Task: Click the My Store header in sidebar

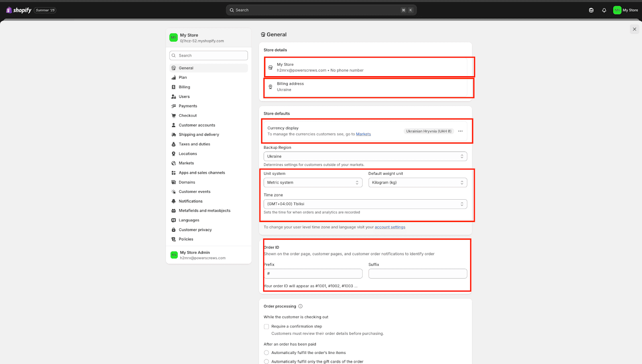Action: (209, 38)
